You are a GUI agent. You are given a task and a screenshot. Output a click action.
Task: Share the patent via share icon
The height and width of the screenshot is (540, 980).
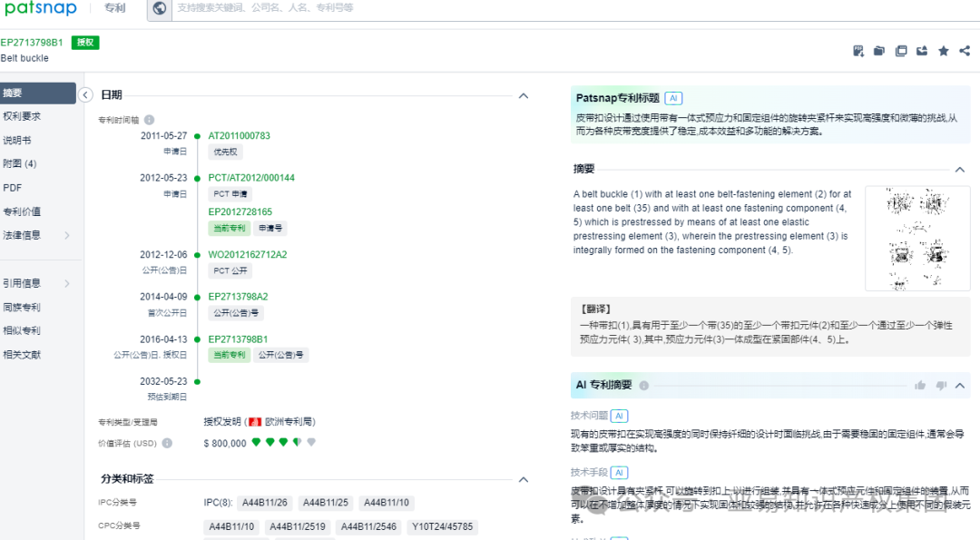click(x=965, y=51)
